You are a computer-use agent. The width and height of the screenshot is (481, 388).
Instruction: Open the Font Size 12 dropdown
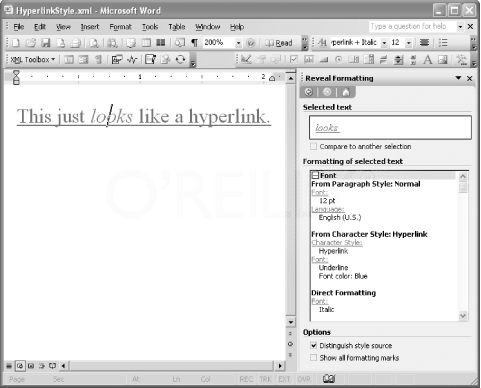[409, 43]
